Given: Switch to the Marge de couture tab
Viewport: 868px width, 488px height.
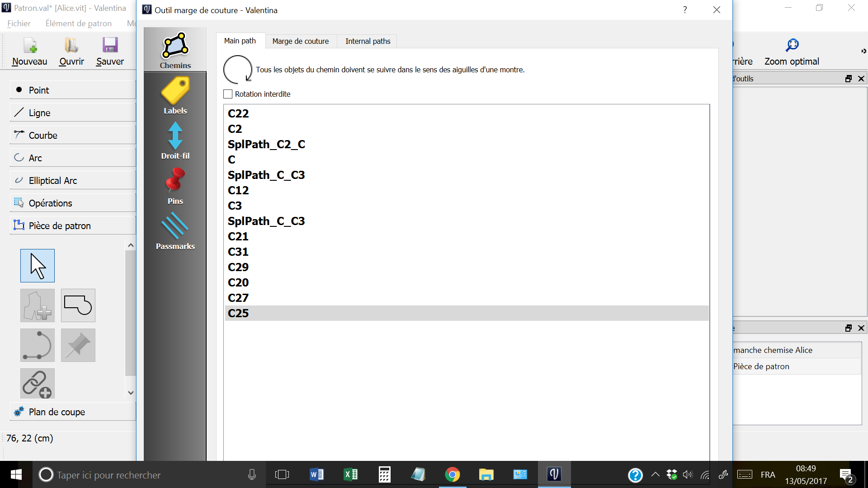Looking at the screenshot, I should pyautogui.click(x=300, y=41).
